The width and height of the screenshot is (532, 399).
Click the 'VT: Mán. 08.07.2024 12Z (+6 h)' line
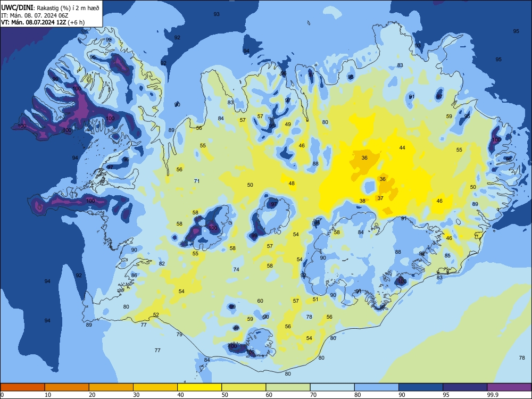(x=43, y=22)
